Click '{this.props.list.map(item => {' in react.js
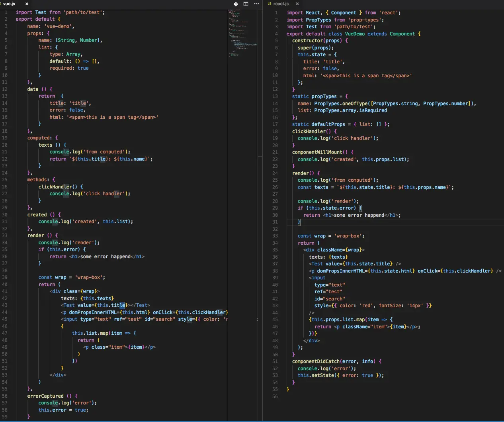 tap(351, 320)
